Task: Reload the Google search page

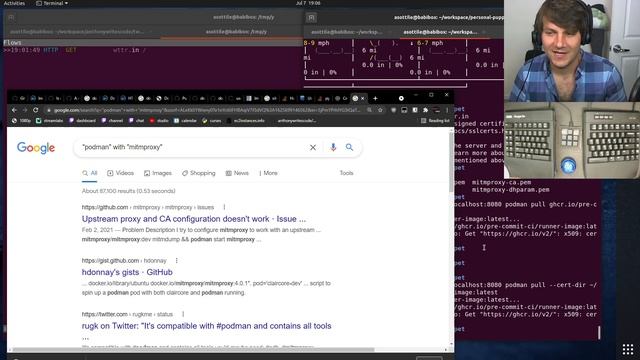Action: tap(36, 110)
